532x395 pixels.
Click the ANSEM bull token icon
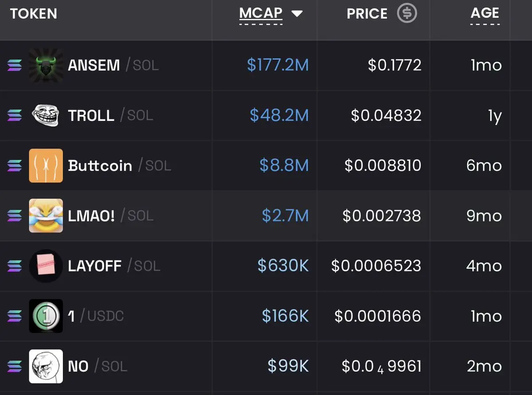click(46, 65)
